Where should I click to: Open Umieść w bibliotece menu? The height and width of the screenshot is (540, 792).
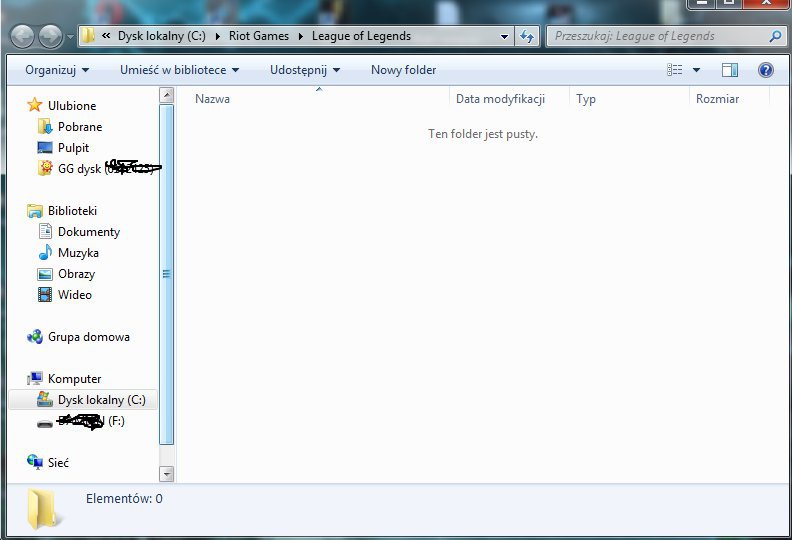click(179, 70)
